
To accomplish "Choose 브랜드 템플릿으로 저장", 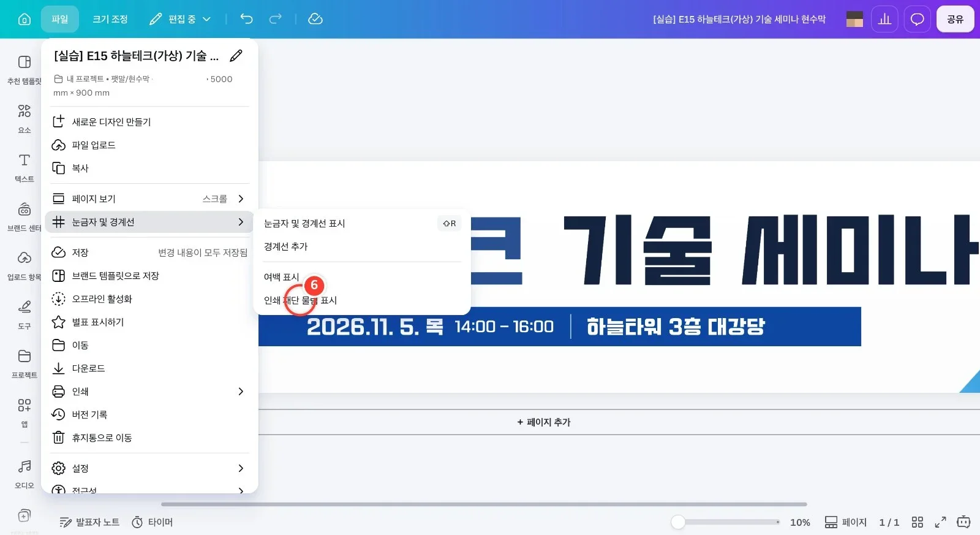I will (149, 276).
